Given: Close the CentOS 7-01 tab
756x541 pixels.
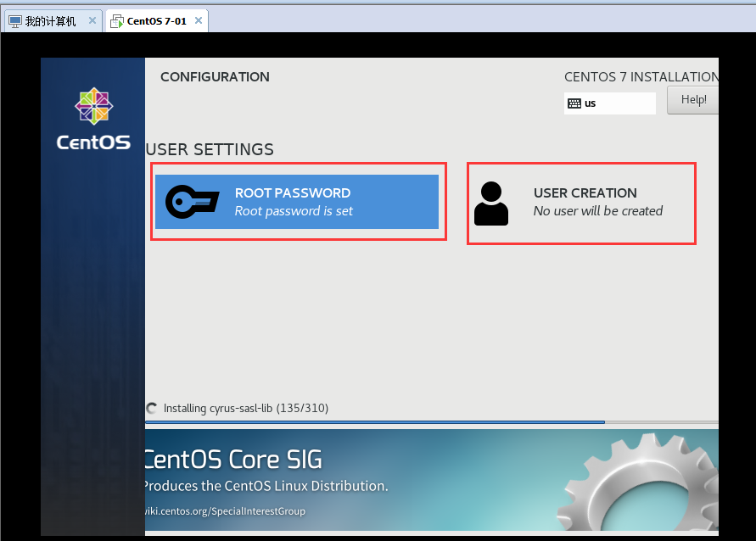Looking at the screenshot, I should pyautogui.click(x=199, y=20).
